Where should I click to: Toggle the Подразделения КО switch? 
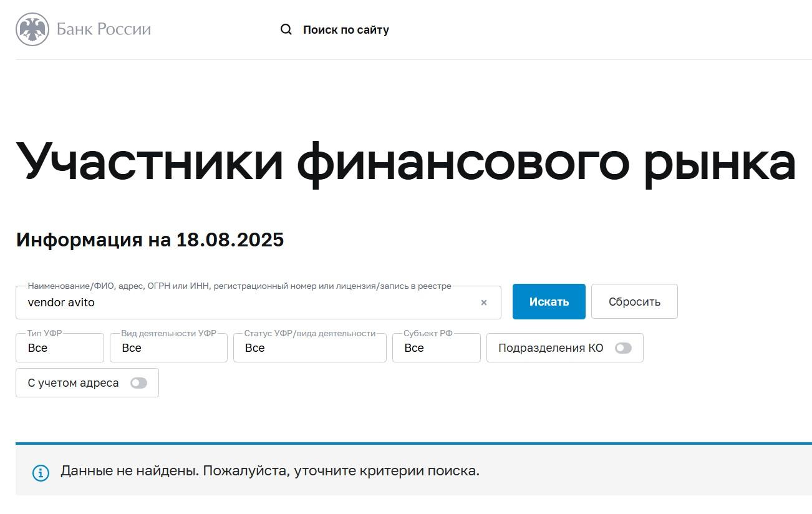point(623,348)
